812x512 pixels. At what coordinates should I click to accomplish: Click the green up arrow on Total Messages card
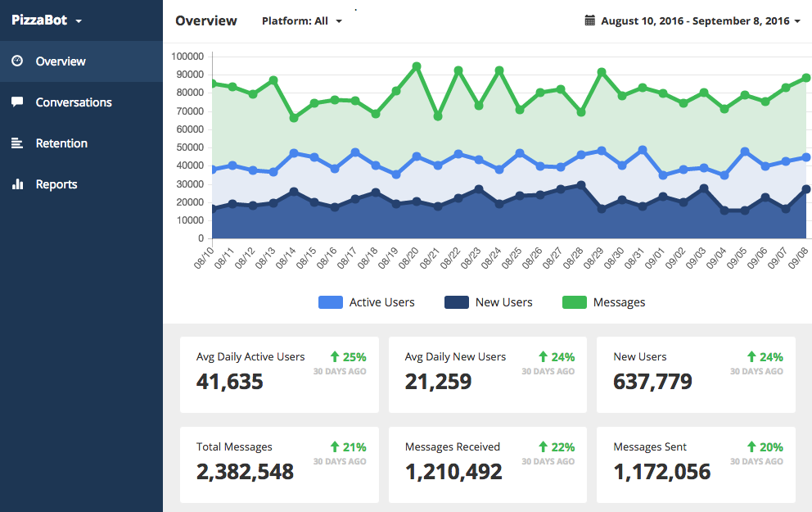[335, 446]
